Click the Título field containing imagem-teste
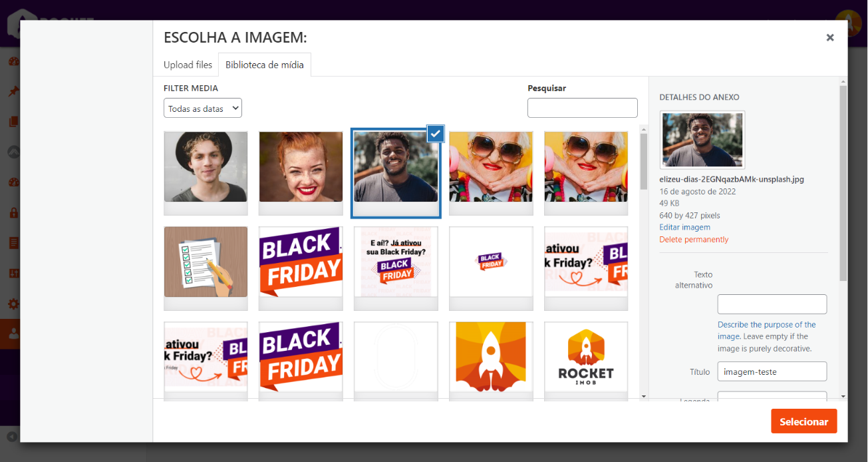This screenshot has width=868, height=462. tap(772, 371)
